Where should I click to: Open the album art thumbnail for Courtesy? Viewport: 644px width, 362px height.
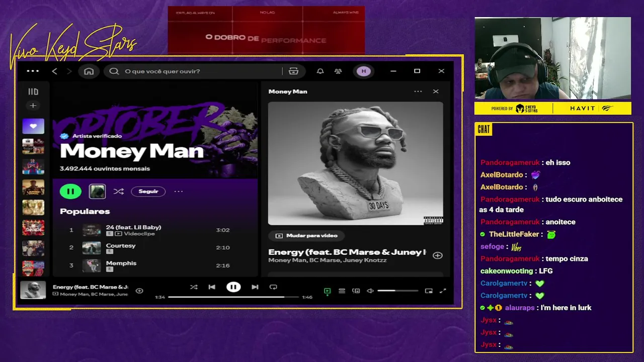click(x=92, y=247)
